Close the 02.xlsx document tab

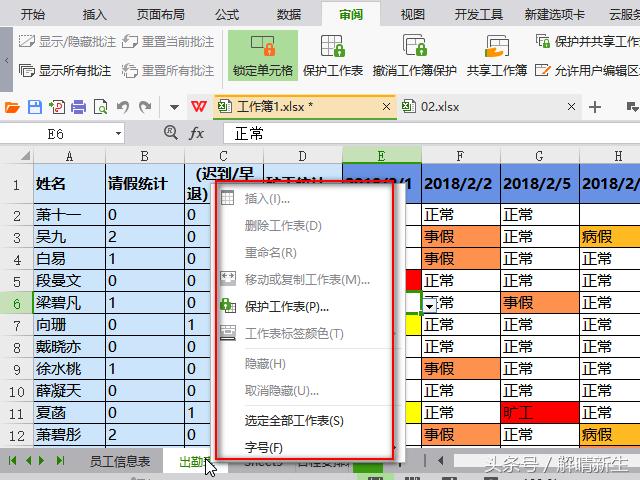pyautogui.click(x=571, y=107)
